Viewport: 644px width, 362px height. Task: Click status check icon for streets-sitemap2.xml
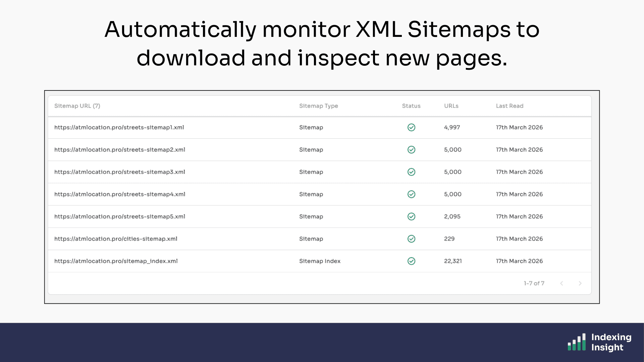(x=411, y=150)
